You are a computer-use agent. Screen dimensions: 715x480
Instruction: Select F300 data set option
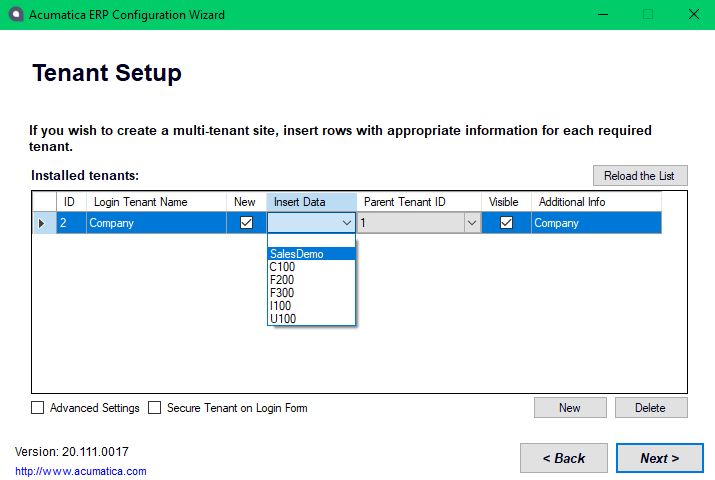coord(311,293)
